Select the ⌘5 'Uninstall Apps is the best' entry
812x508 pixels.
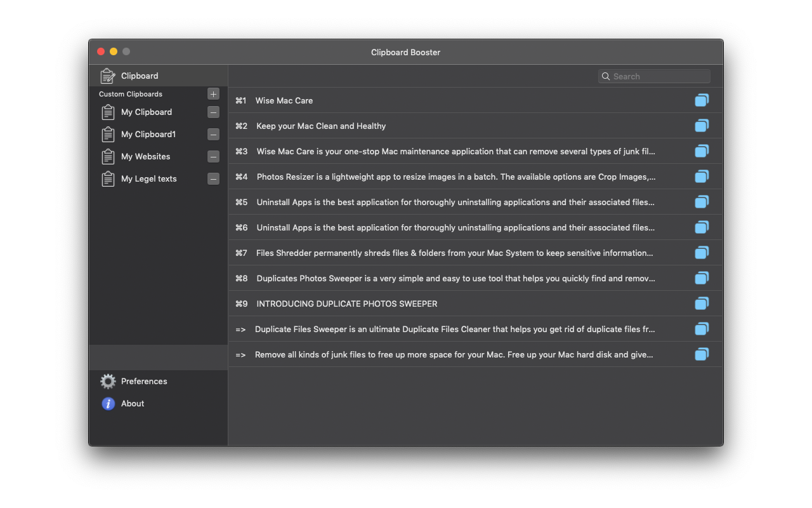click(455, 202)
